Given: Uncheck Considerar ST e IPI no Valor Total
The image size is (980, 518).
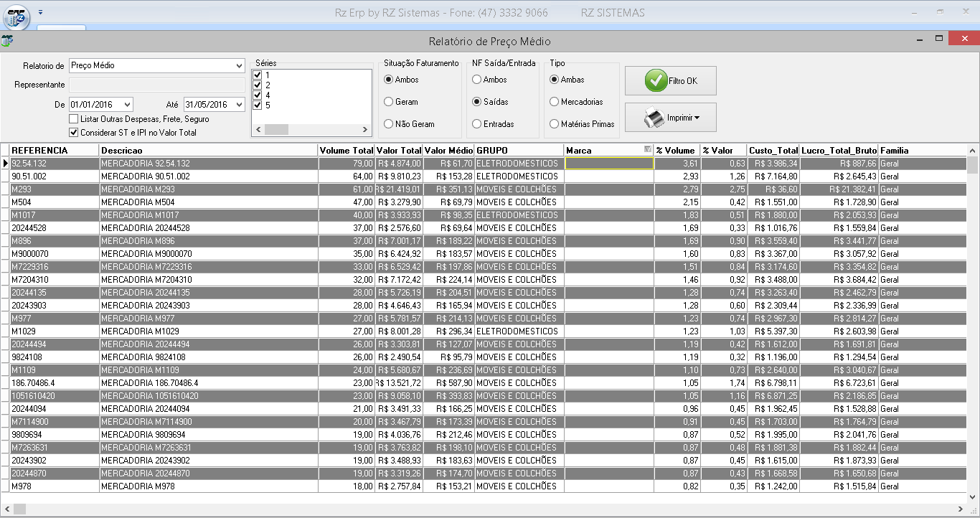Looking at the screenshot, I should click(x=74, y=133).
